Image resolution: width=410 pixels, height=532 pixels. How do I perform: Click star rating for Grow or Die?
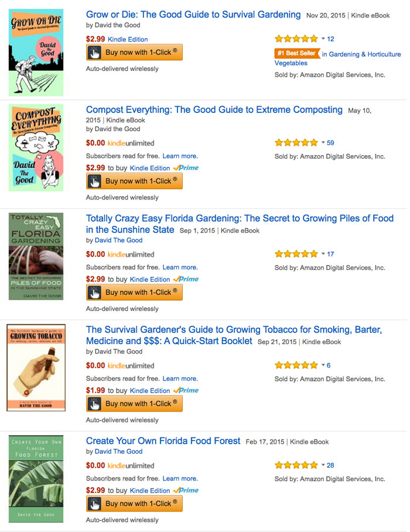coord(296,39)
